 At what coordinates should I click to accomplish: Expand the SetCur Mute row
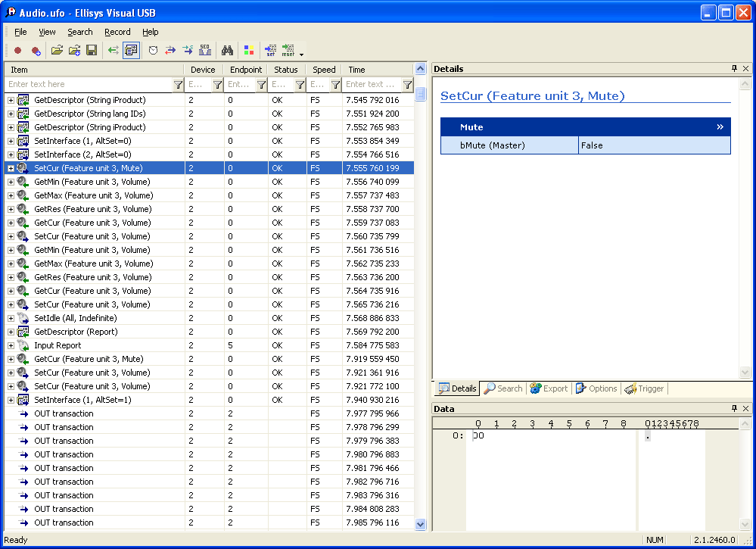pos(11,168)
